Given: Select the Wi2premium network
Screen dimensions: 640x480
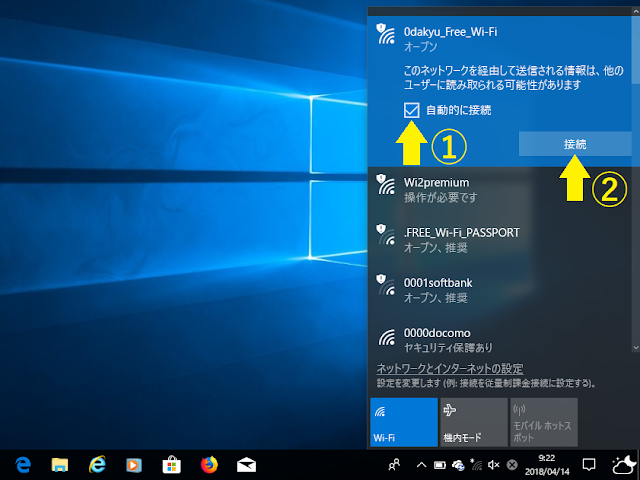Looking at the screenshot, I should click(500, 190).
